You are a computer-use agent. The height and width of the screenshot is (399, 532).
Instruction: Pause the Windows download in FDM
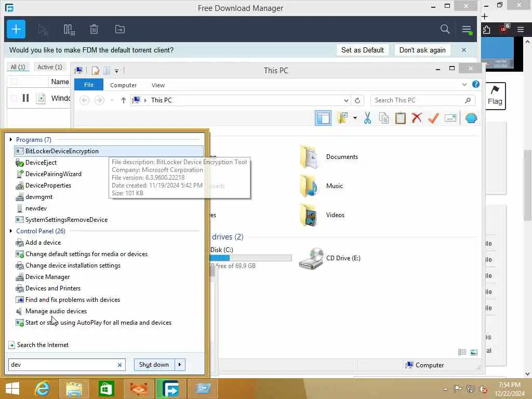pos(25,98)
